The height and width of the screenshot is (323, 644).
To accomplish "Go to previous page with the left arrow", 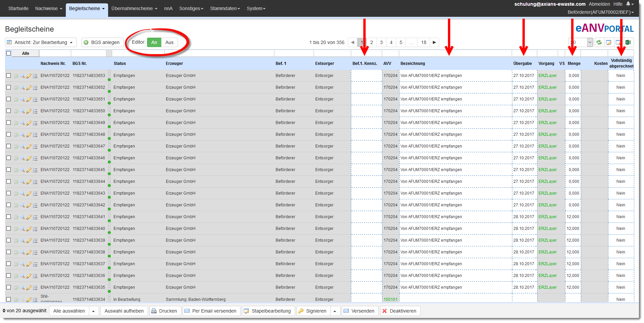I will (353, 42).
